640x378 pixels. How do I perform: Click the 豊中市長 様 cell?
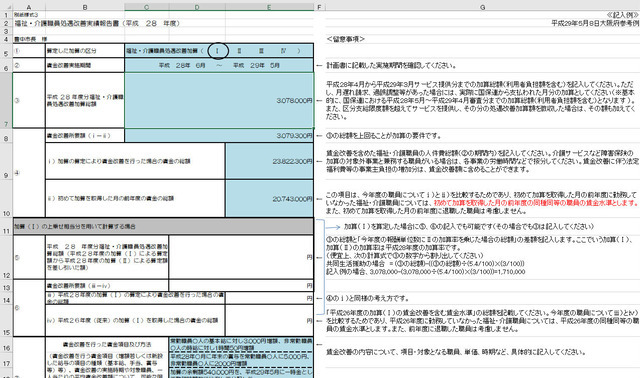tap(30, 39)
